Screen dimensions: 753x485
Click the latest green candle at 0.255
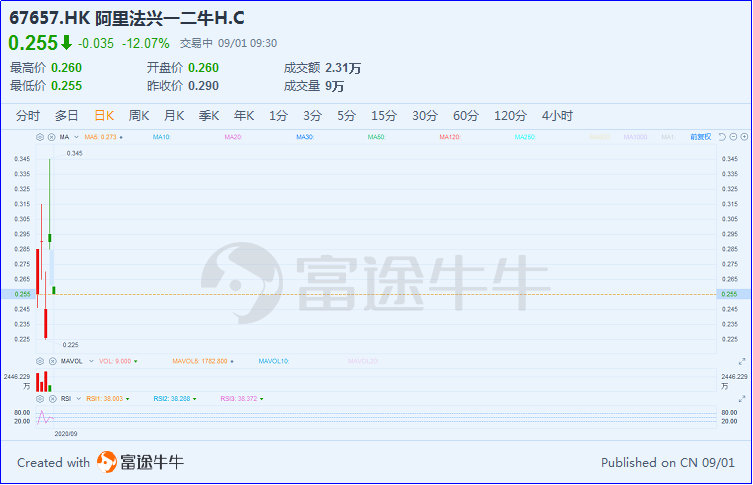(x=54, y=290)
